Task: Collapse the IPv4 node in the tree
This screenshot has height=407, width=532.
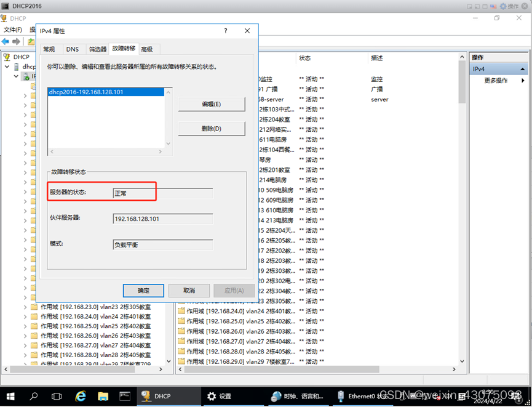Action: (16, 76)
